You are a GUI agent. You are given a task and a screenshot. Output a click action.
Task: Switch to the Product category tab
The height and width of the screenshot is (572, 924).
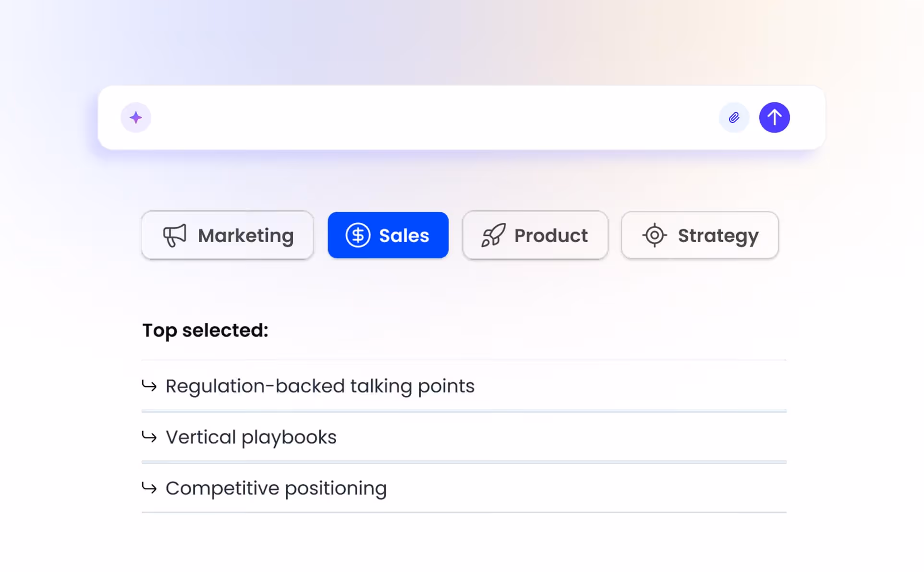[x=535, y=235]
